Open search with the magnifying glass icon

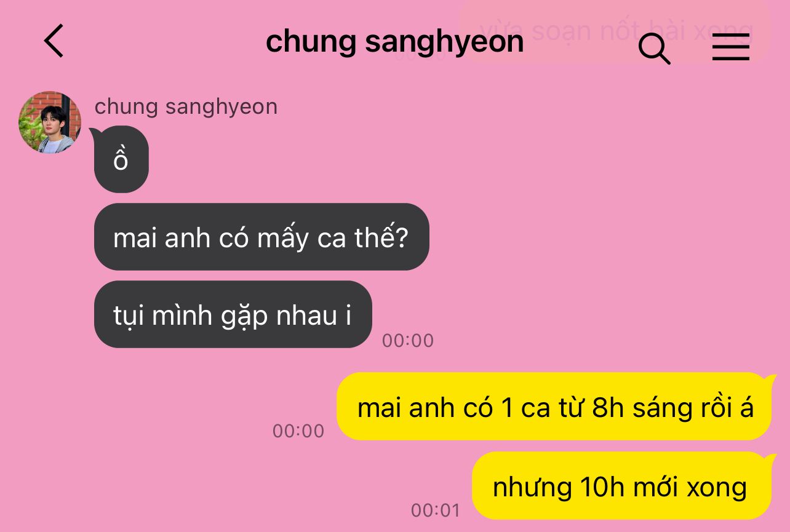(x=654, y=48)
